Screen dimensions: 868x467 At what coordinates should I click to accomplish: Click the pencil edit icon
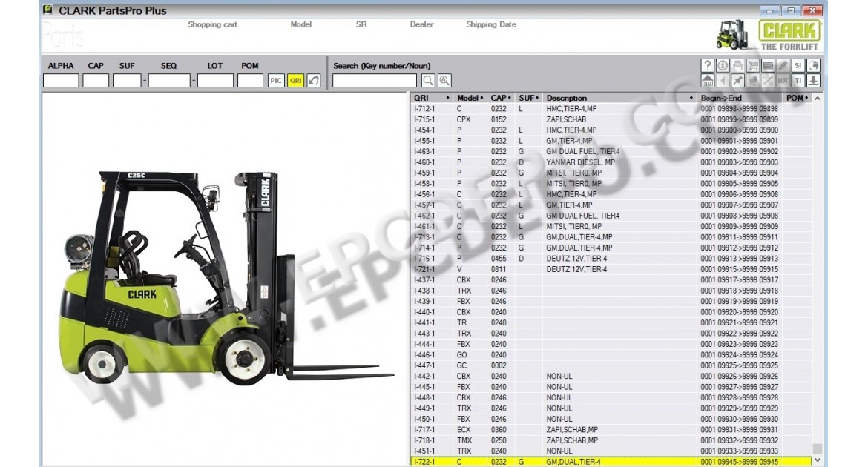783,65
